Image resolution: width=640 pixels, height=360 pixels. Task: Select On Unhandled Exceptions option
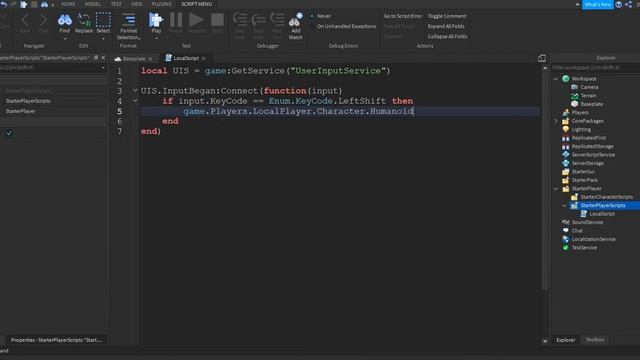(343, 26)
